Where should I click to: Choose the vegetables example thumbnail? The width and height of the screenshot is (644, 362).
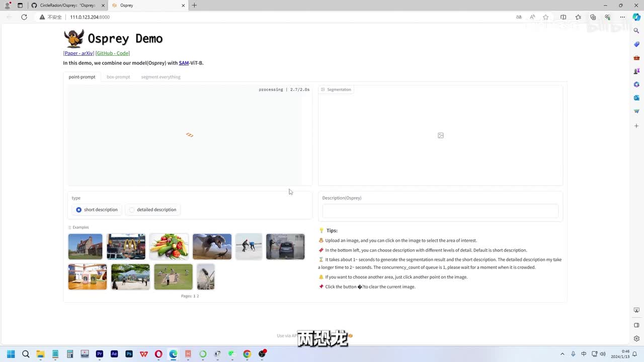[x=169, y=246]
